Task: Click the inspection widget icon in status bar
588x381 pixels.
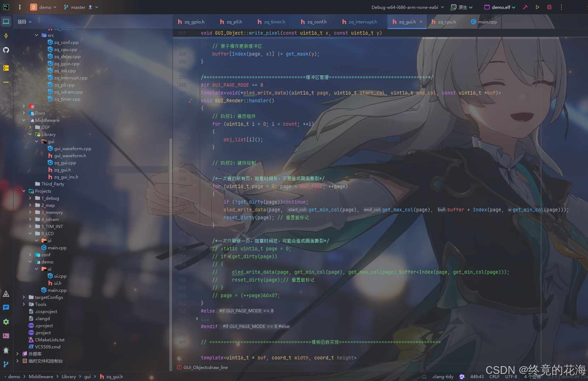Action: pos(462,376)
